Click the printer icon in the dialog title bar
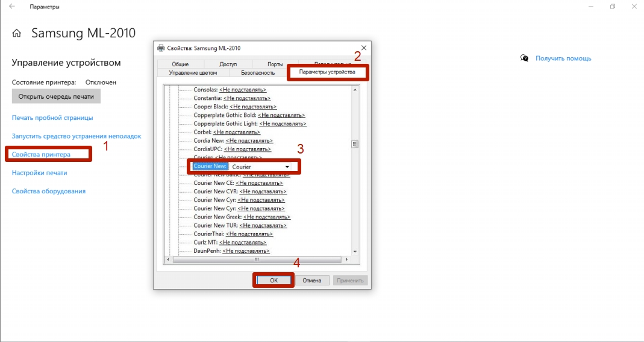The image size is (644, 342). pyautogui.click(x=160, y=48)
